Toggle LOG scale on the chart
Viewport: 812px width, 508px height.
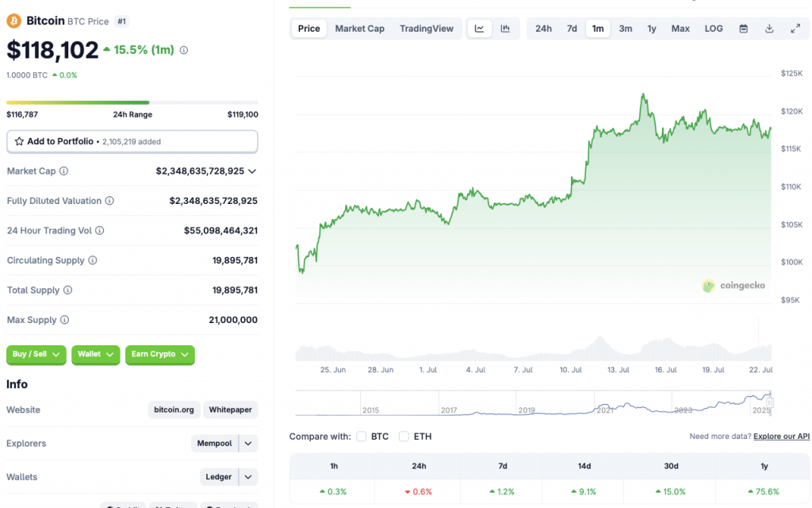pyautogui.click(x=713, y=28)
